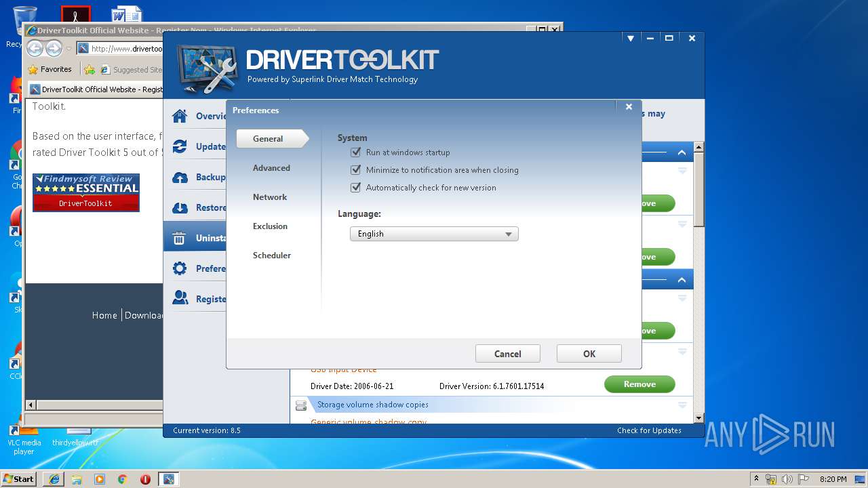Click the Driver Version: 6.1.7601.17514 text

[492, 386]
